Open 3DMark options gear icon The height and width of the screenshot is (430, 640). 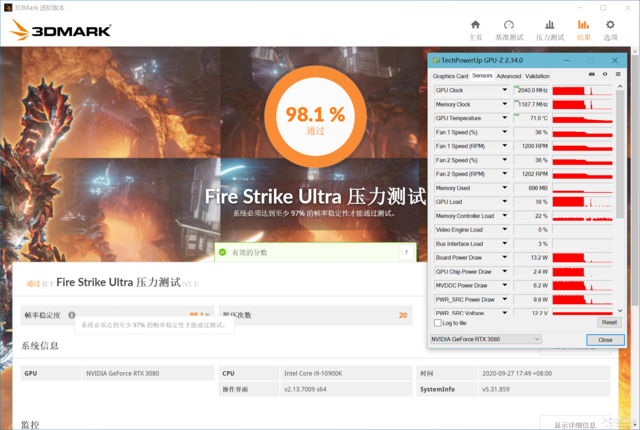point(610,25)
